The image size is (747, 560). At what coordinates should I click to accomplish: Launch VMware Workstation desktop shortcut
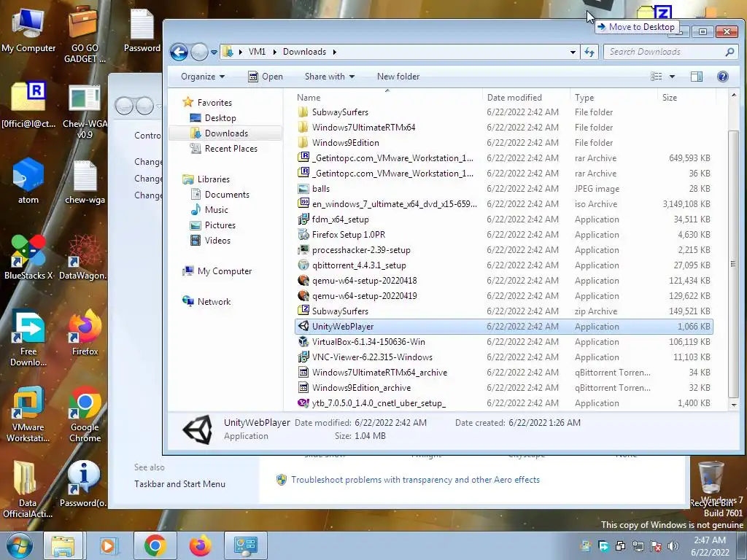(28, 414)
